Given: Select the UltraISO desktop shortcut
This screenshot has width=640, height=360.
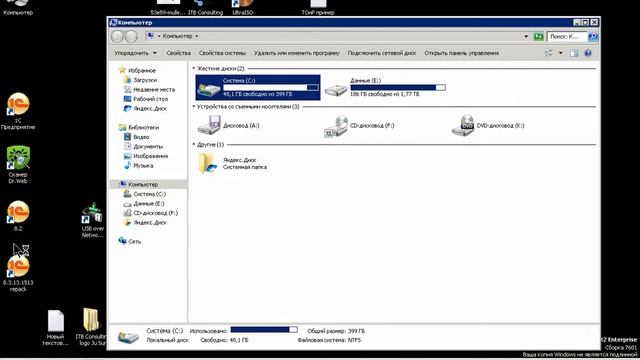Looking at the screenshot, I should [242, 8].
